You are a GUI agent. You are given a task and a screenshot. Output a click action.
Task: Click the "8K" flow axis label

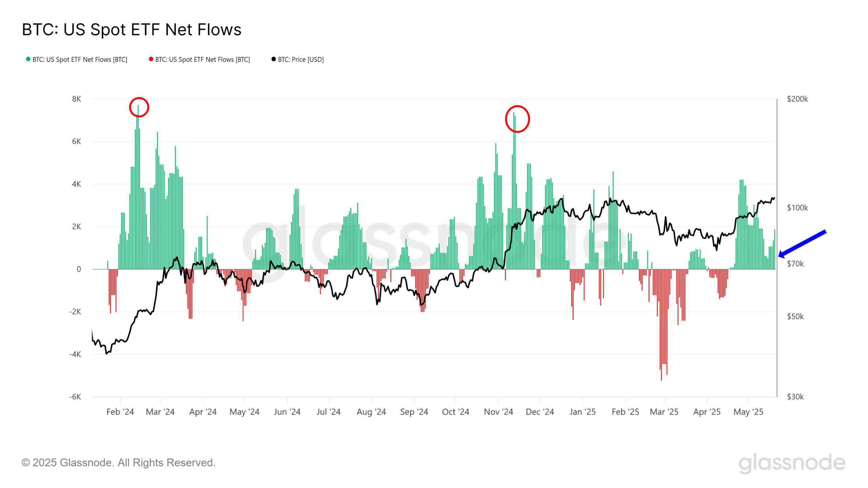76,99
